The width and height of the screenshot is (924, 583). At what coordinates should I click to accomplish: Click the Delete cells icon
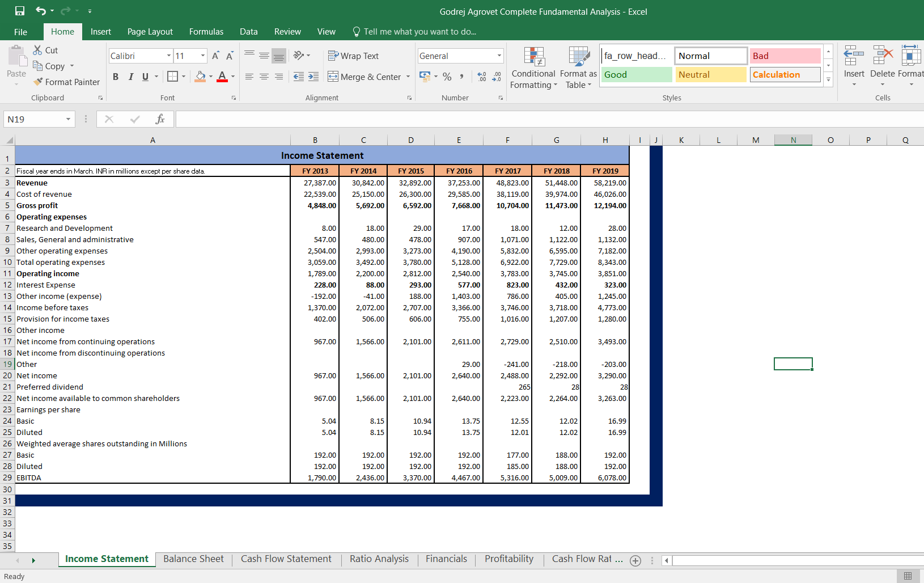click(x=883, y=57)
